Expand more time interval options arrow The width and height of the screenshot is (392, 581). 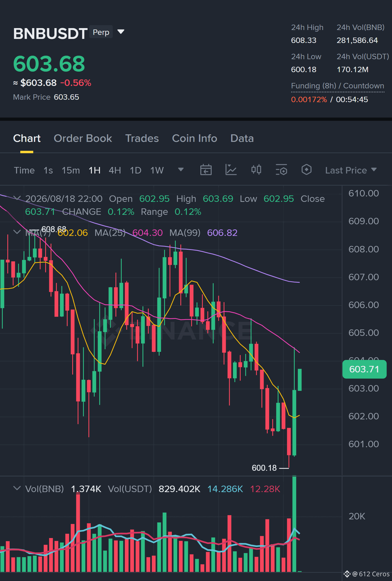pos(181,170)
